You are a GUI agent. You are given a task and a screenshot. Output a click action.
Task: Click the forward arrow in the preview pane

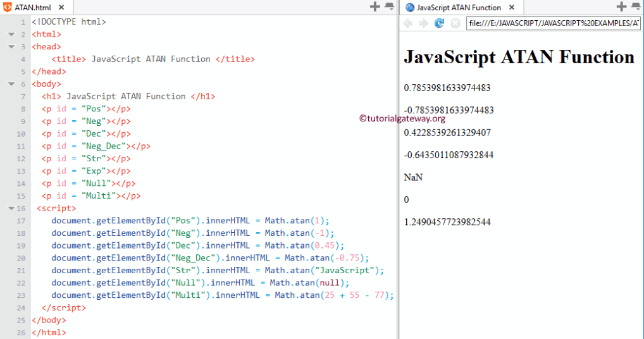pyautogui.click(x=423, y=23)
